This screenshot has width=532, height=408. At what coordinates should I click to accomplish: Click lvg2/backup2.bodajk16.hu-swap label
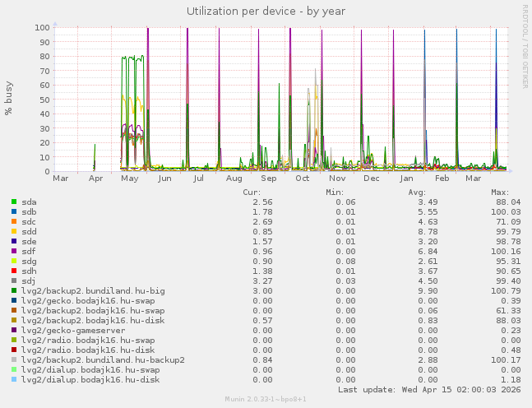(x=93, y=311)
